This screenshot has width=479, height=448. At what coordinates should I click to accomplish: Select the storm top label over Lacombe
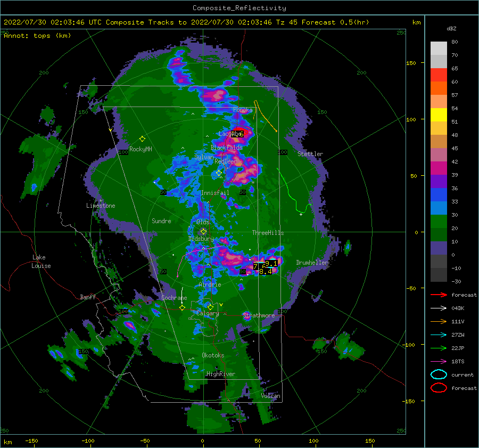pyautogui.click(x=237, y=134)
